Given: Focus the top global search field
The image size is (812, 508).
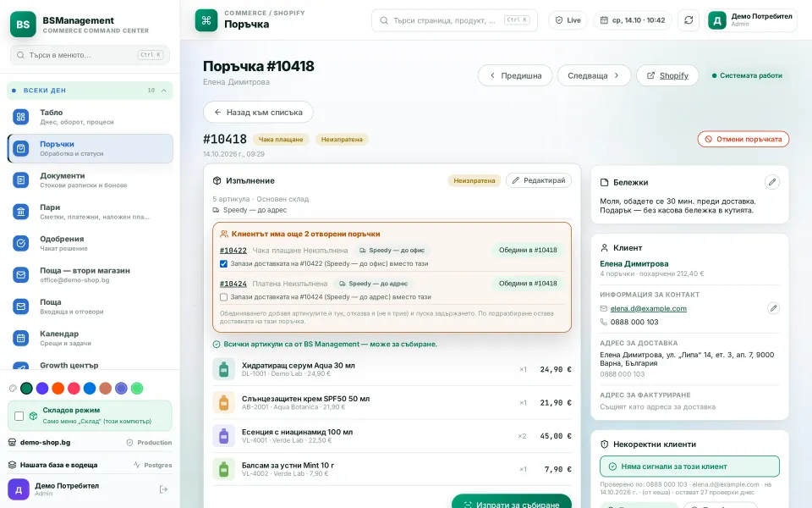Looking at the screenshot, I should coord(454,20).
